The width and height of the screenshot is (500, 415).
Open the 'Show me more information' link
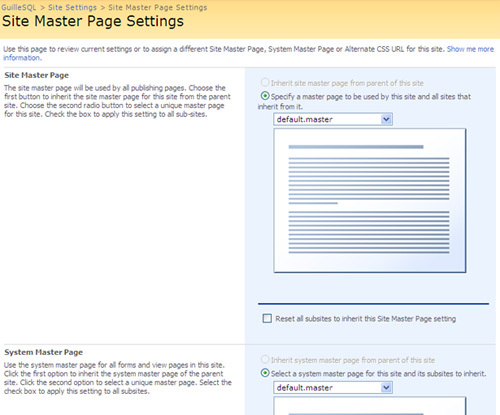248,53
